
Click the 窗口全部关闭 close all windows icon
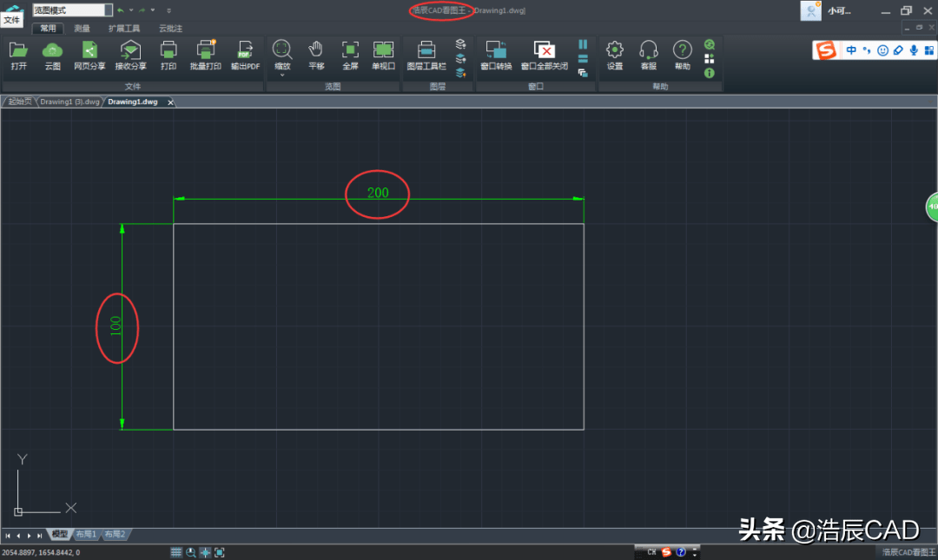(x=544, y=50)
